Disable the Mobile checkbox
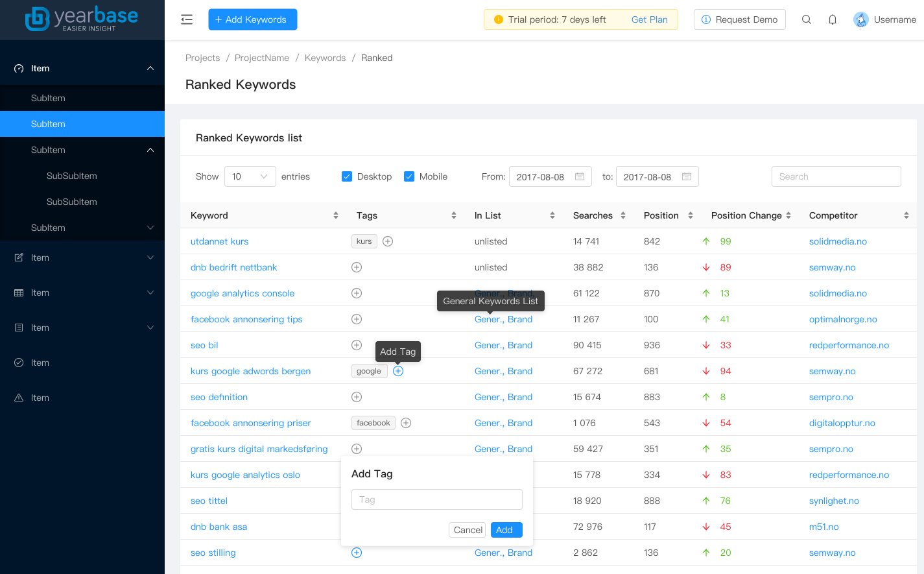The image size is (924, 574). click(409, 176)
